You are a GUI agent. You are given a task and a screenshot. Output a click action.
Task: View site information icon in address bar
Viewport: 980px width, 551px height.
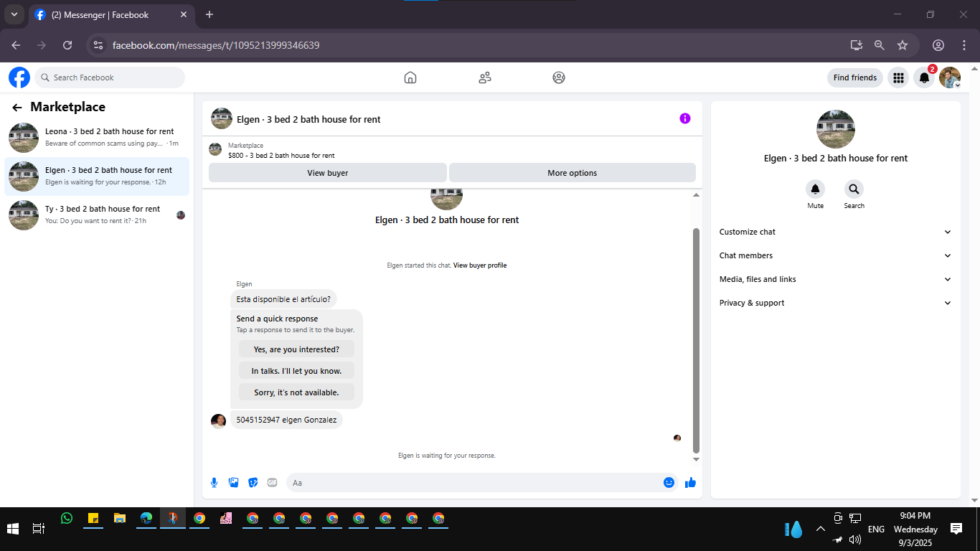(99, 45)
